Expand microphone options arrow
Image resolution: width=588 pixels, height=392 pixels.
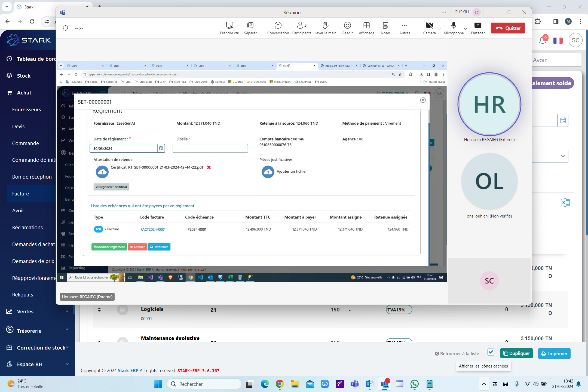[465, 29]
